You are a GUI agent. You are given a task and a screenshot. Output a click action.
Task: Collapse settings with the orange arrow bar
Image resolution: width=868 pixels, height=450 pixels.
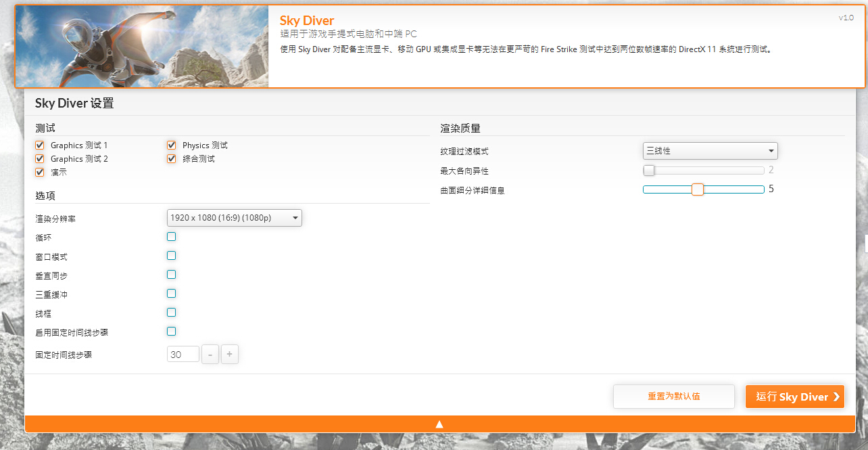pyautogui.click(x=439, y=424)
